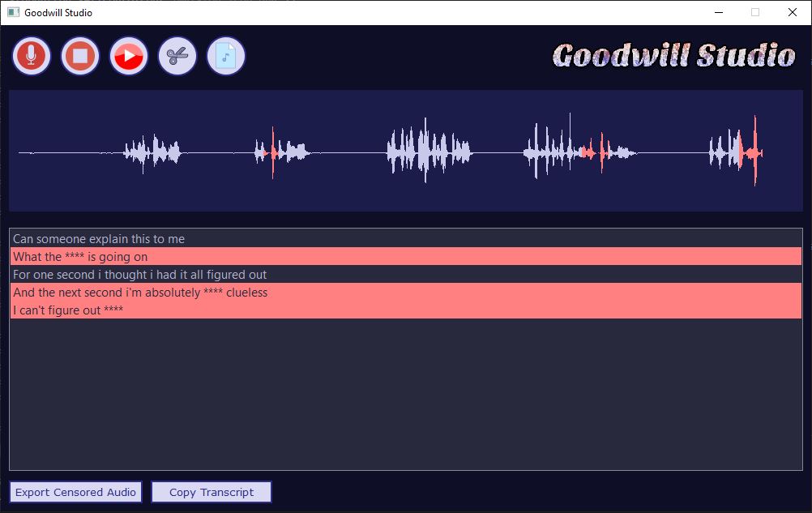Select line "Can someone explain this to me"
The height and width of the screenshot is (513, 812).
[x=406, y=238]
